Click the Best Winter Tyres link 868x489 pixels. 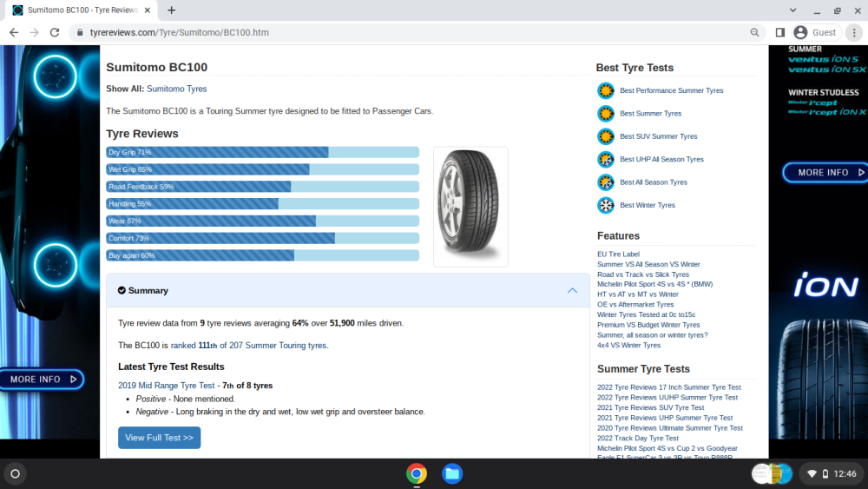(648, 205)
